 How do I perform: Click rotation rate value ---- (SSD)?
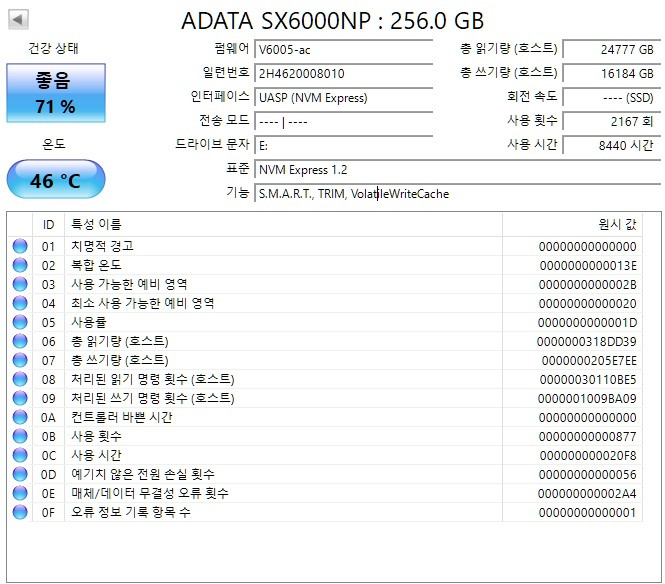pyautogui.click(x=612, y=98)
